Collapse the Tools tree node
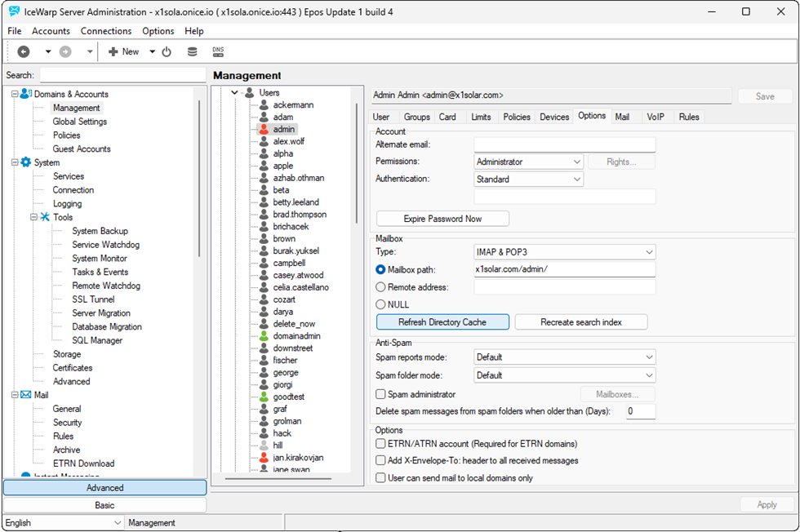The image size is (800, 532). (x=33, y=217)
